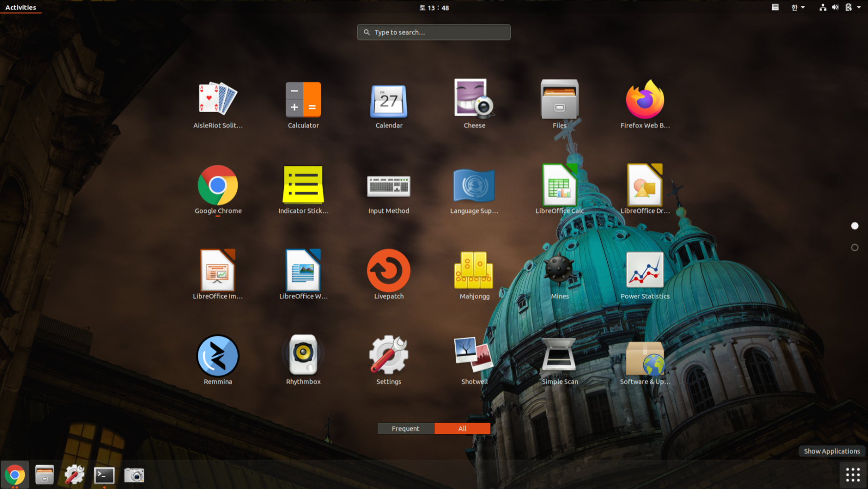Open the Korean input source menu

point(798,7)
